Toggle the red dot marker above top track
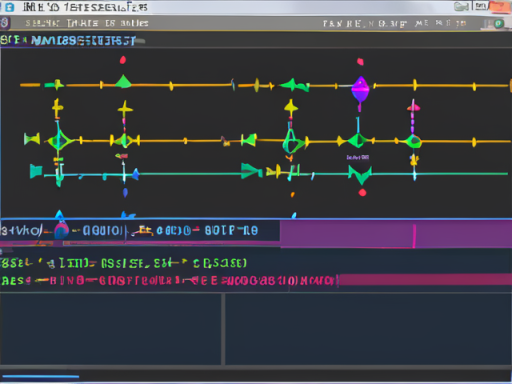Screen dimensions: 512x384 pos(123,60)
